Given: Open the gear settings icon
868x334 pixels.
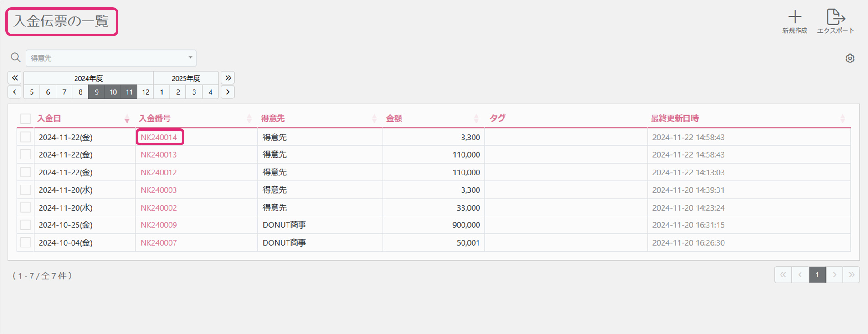Looking at the screenshot, I should 850,58.
